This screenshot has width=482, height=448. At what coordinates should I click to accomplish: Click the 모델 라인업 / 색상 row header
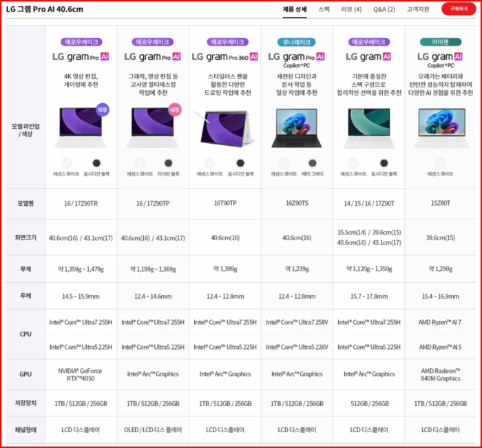click(x=25, y=130)
